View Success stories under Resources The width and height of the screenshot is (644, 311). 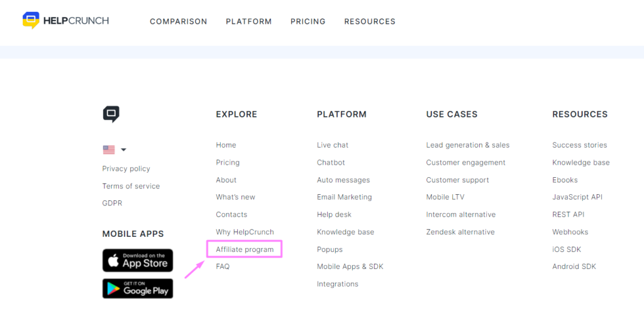[x=579, y=145]
